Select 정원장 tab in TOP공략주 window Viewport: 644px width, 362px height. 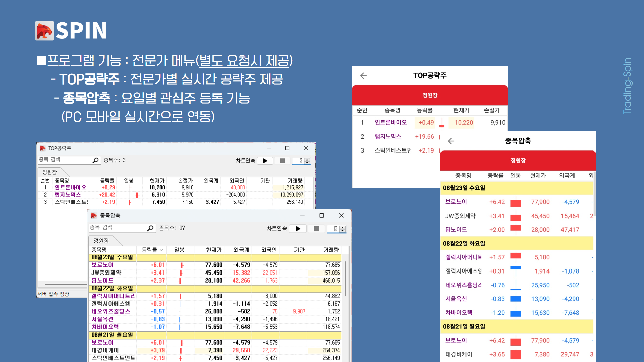click(x=50, y=172)
